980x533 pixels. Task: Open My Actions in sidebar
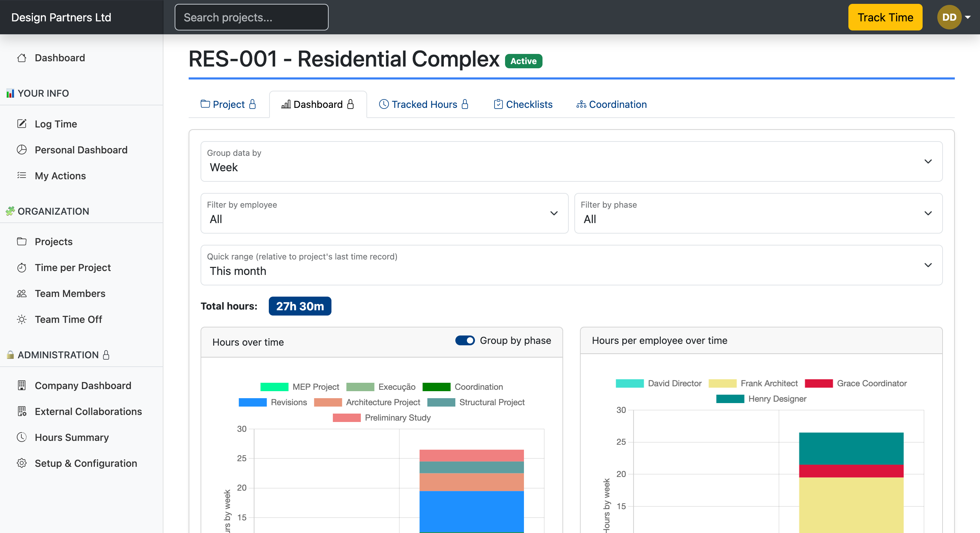(x=61, y=175)
